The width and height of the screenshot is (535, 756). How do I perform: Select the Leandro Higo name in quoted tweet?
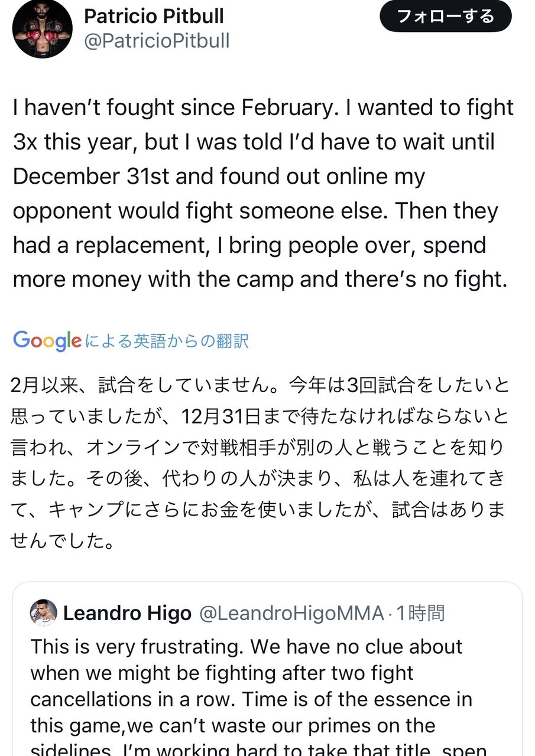click(x=127, y=614)
